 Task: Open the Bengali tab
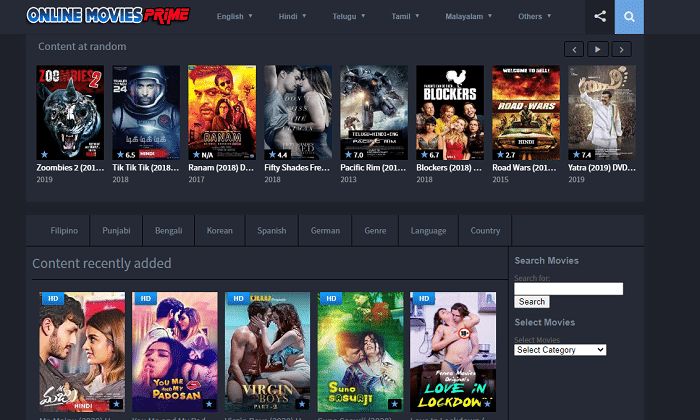coord(168,231)
